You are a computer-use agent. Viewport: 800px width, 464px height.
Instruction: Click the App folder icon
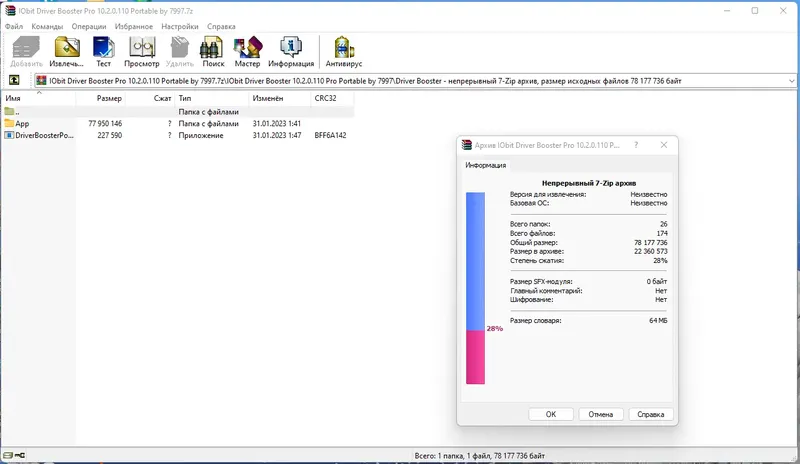pyautogui.click(x=9, y=123)
